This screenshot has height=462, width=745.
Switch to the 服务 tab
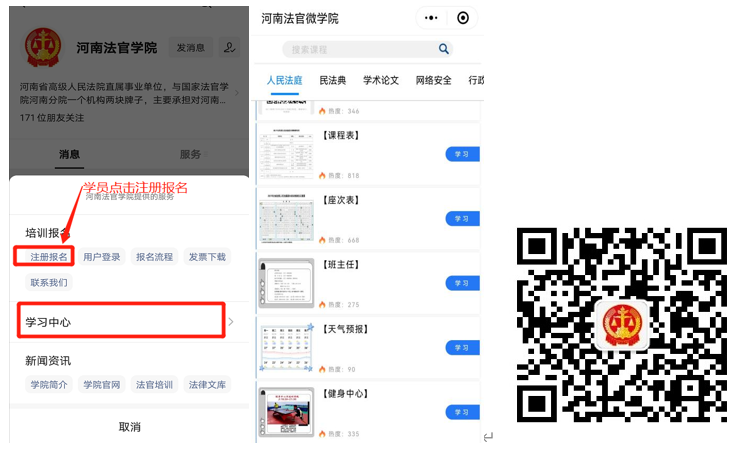[x=190, y=154]
